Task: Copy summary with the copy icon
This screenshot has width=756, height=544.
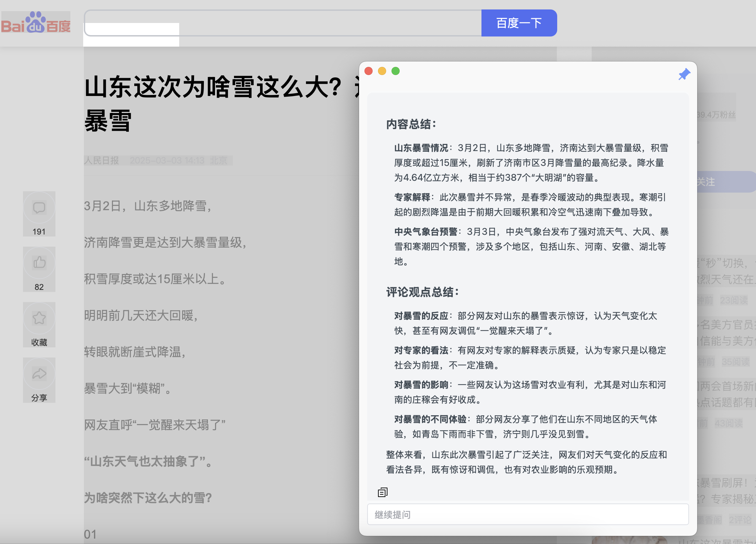Action: pyautogui.click(x=382, y=492)
